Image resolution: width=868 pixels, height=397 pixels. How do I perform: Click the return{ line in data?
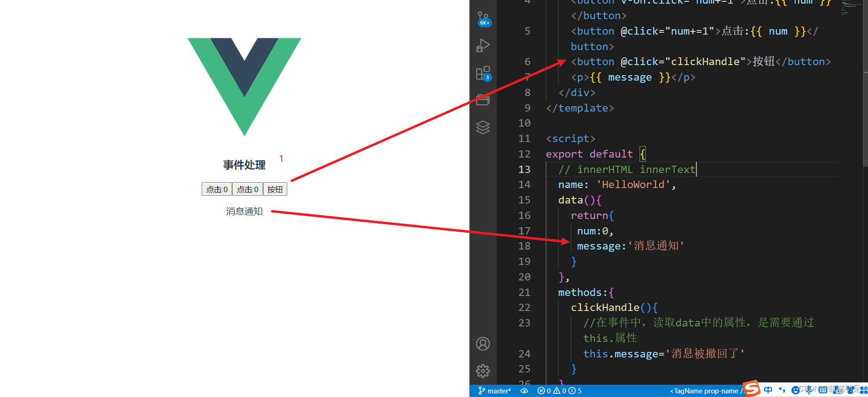[x=593, y=215]
